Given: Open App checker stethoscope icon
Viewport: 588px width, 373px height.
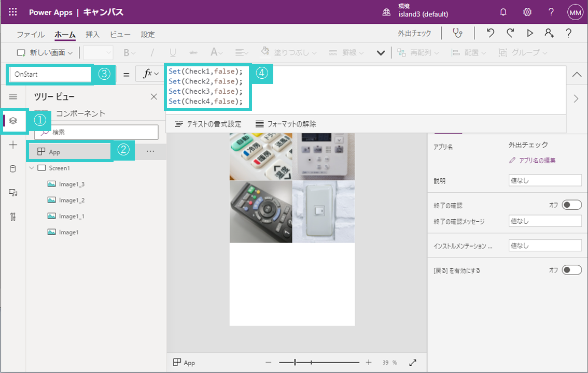Looking at the screenshot, I should [x=457, y=33].
